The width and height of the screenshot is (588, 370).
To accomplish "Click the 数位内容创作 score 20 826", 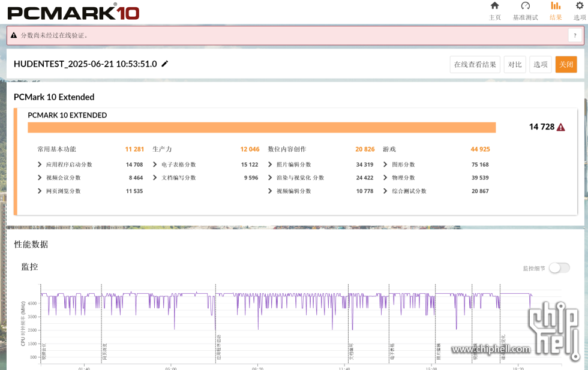I will (365, 149).
